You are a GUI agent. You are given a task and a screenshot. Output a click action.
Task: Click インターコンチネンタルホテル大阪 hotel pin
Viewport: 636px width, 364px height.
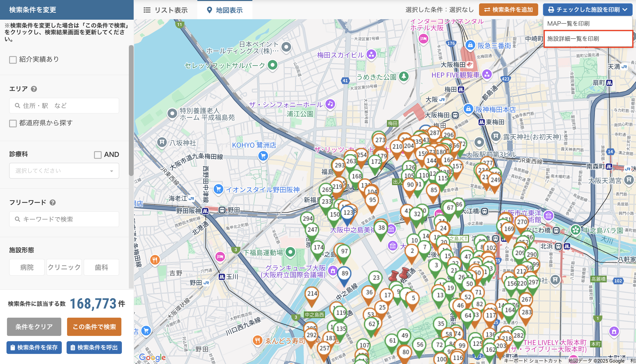(423, 39)
